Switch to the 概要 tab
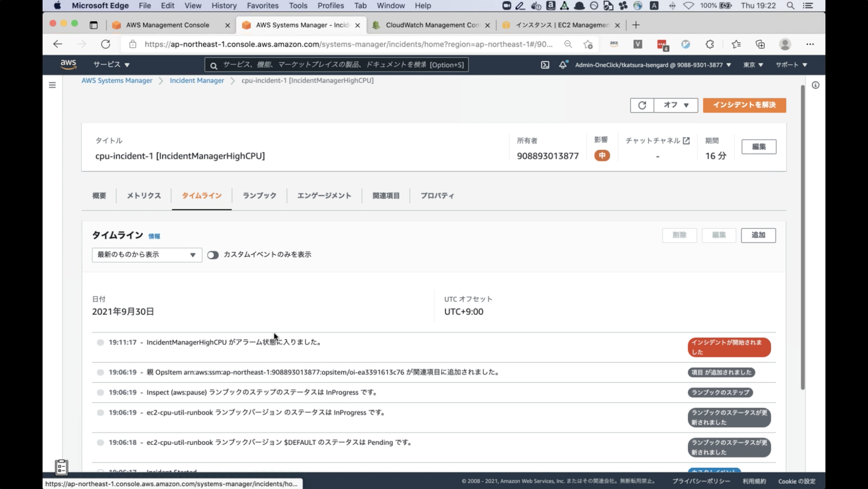The height and width of the screenshot is (489, 868). click(99, 196)
